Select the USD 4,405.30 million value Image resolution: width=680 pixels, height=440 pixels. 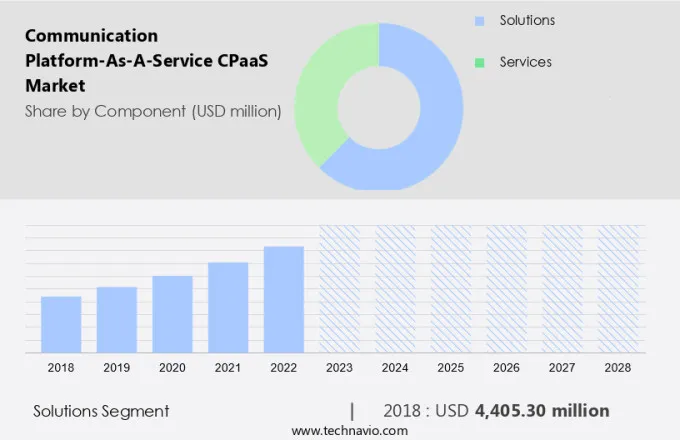point(541,411)
